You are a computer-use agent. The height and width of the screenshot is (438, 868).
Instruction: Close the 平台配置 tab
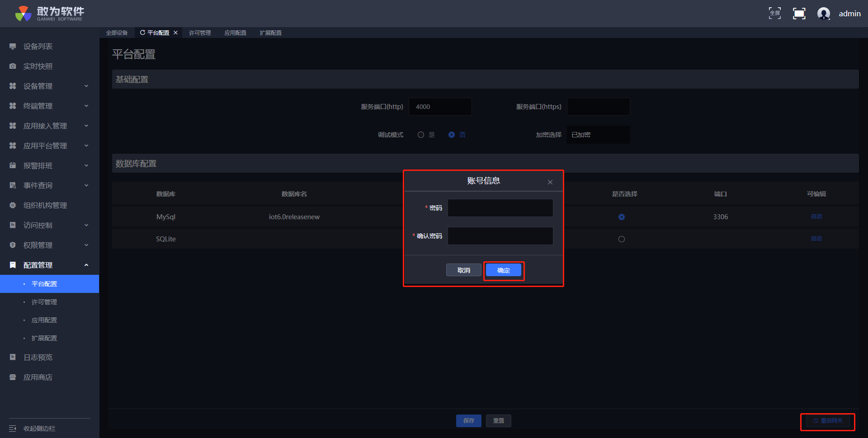[x=175, y=33]
